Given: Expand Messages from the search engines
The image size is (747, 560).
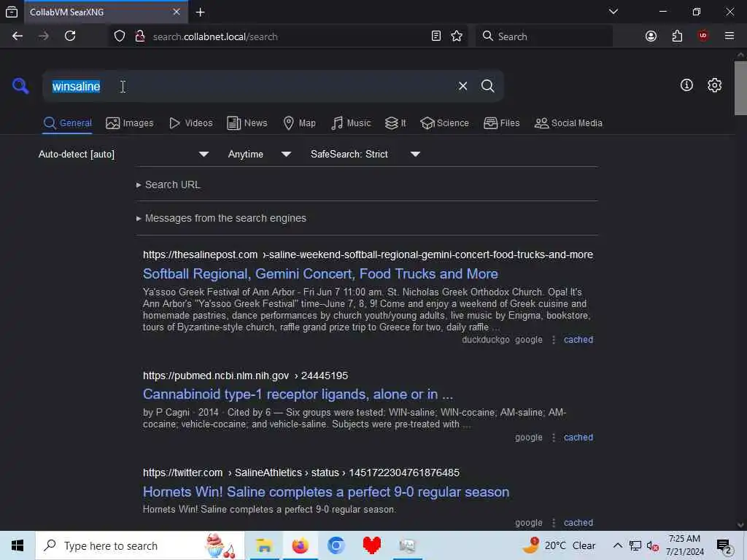Looking at the screenshot, I should pos(221,218).
